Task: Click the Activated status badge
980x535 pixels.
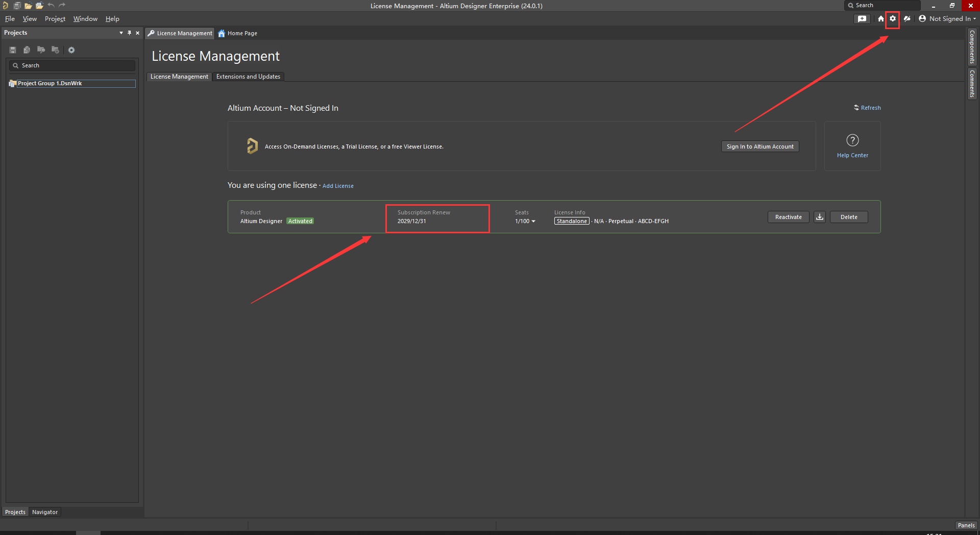Action: coord(300,221)
